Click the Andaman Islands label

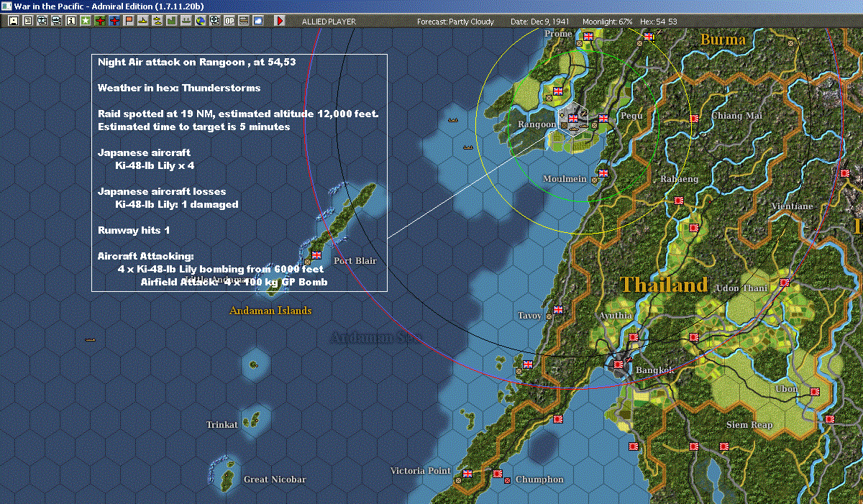(270, 311)
